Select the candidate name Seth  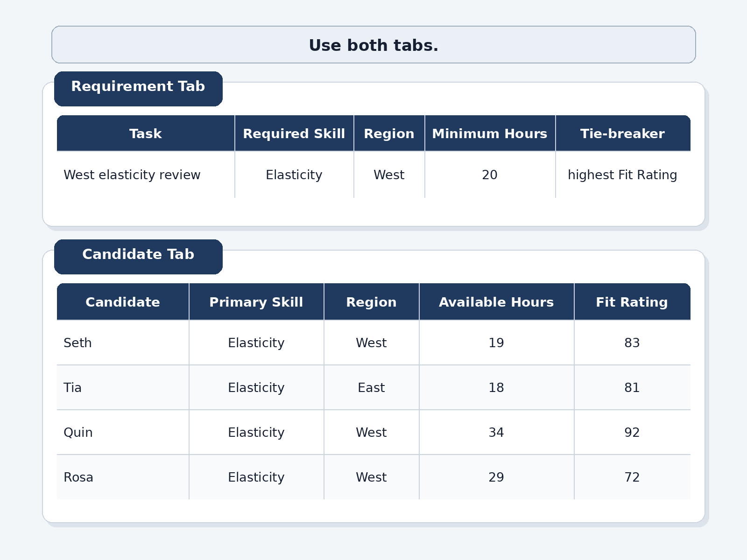click(x=78, y=343)
